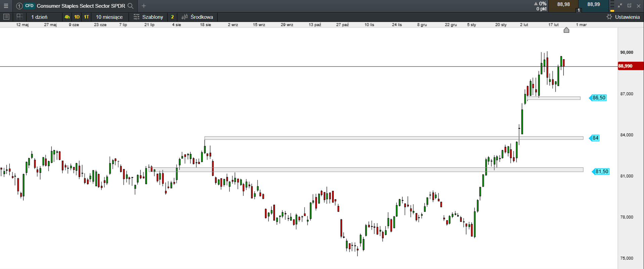Click the instrument search magnifier icon
The image size is (644, 269).
point(131,6)
